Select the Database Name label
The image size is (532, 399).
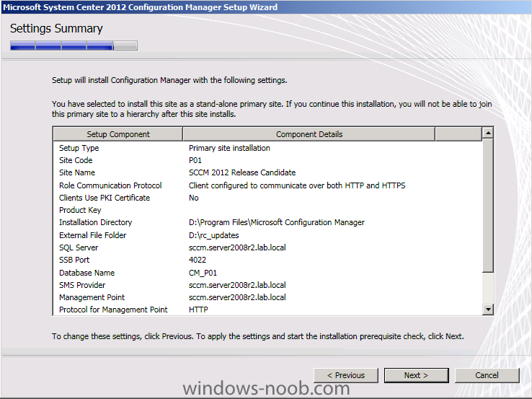(x=87, y=273)
